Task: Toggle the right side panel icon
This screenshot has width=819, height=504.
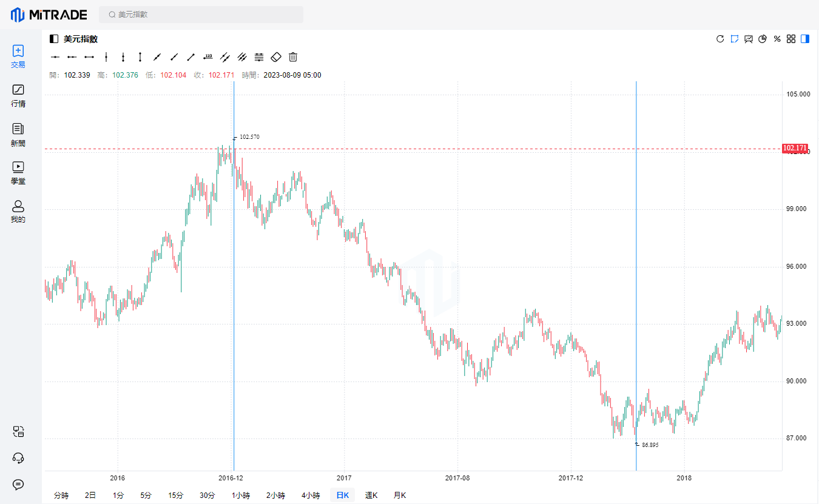Action: 805,39
